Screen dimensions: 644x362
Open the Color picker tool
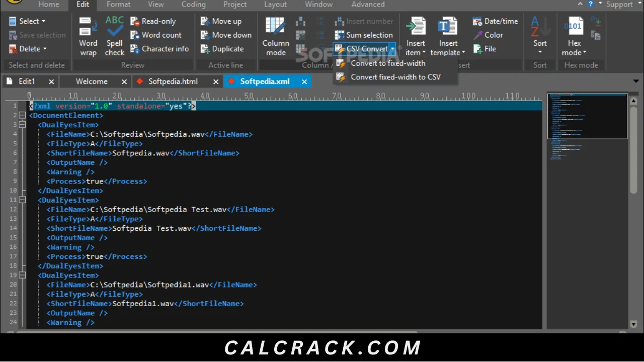(x=488, y=35)
